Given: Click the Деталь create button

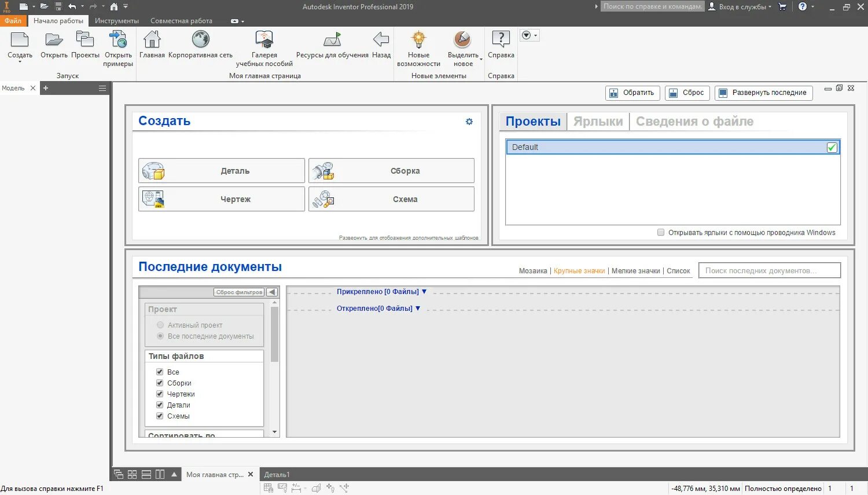Looking at the screenshot, I should coord(222,171).
